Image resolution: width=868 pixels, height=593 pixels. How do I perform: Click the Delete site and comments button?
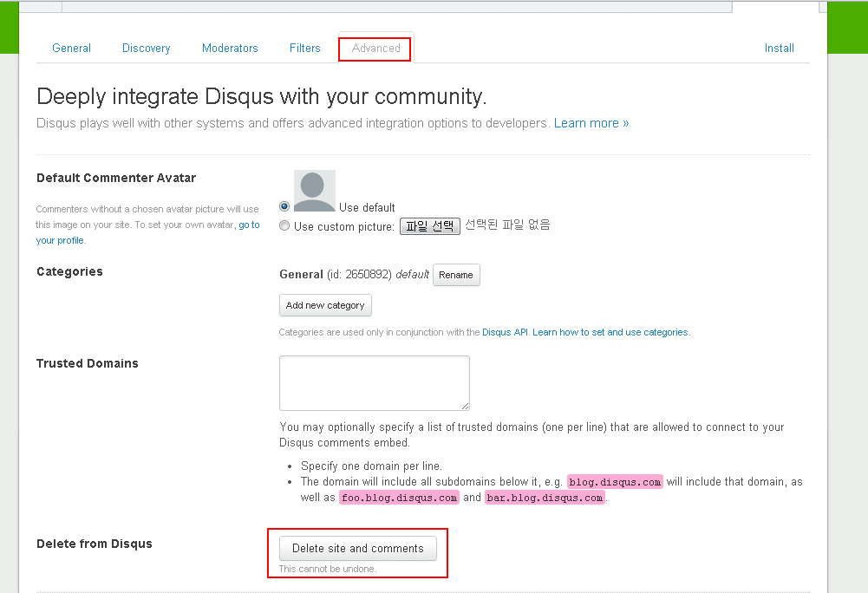(357, 548)
